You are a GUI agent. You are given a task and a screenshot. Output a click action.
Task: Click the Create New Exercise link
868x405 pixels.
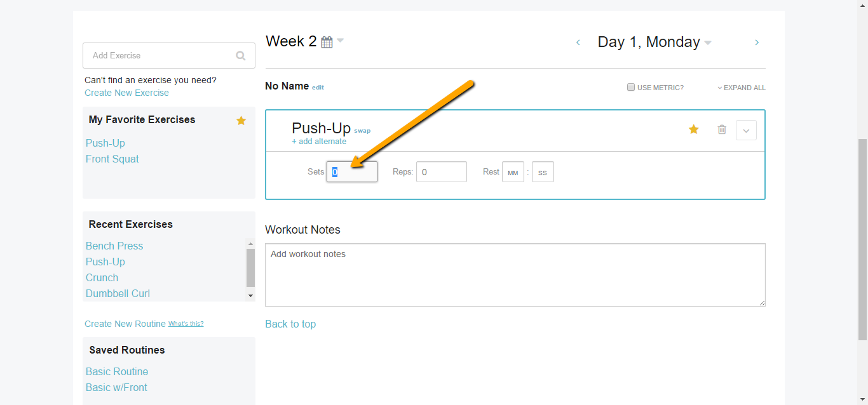click(x=126, y=93)
